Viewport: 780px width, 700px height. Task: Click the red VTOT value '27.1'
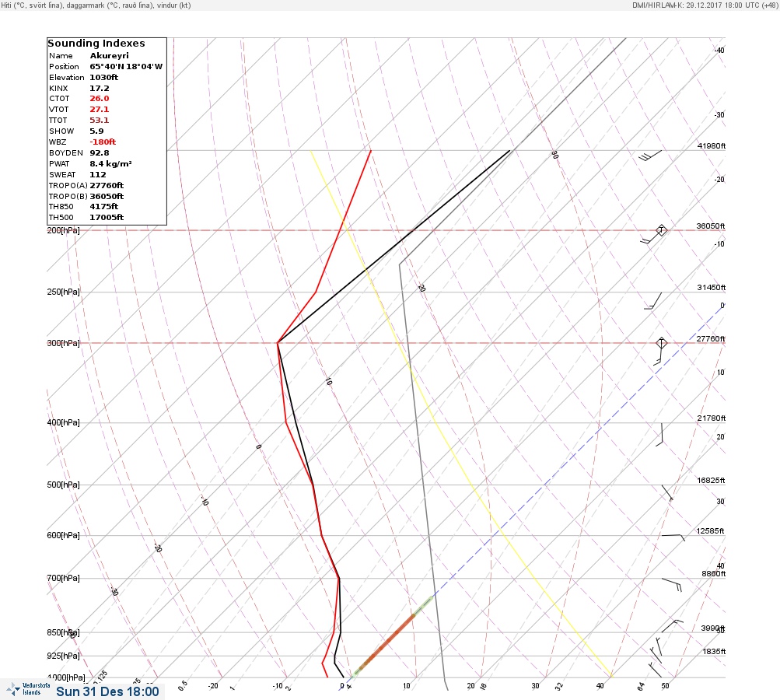(99, 110)
